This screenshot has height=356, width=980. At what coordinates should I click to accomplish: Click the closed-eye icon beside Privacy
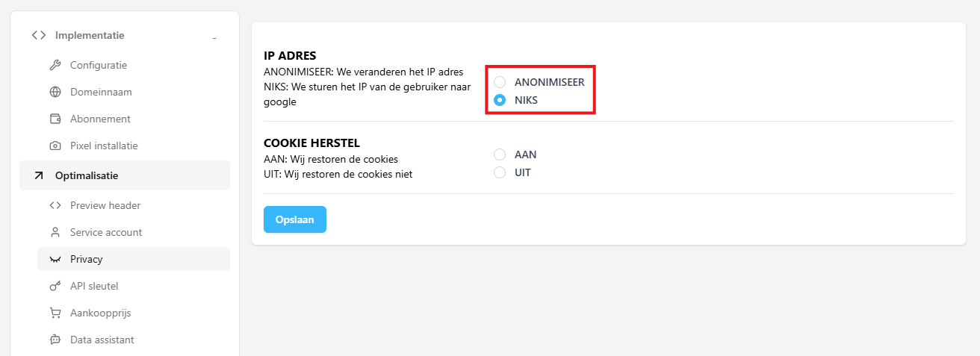[x=55, y=259]
